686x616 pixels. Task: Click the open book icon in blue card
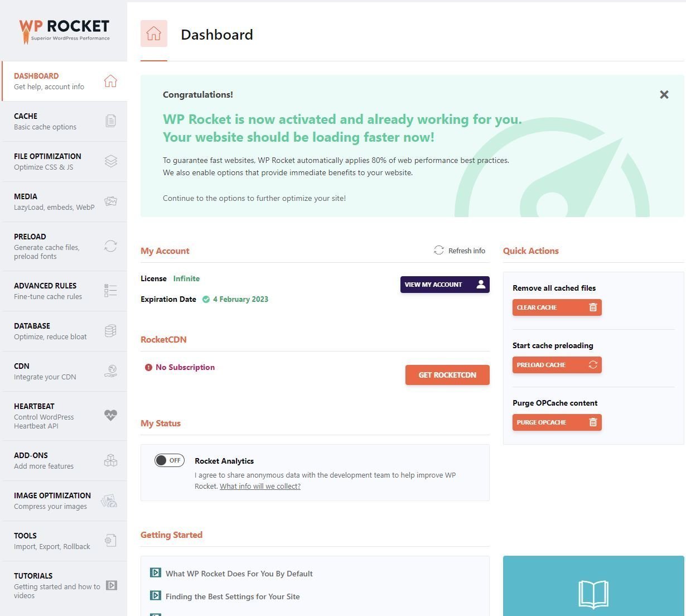coord(593,594)
